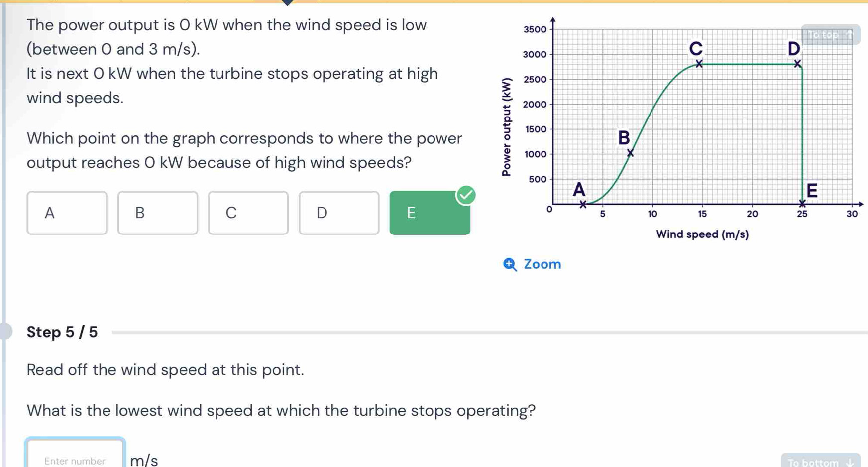Click point A marker on the graph
The height and width of the screenshot is (467, 868).
tap(583, 204)
